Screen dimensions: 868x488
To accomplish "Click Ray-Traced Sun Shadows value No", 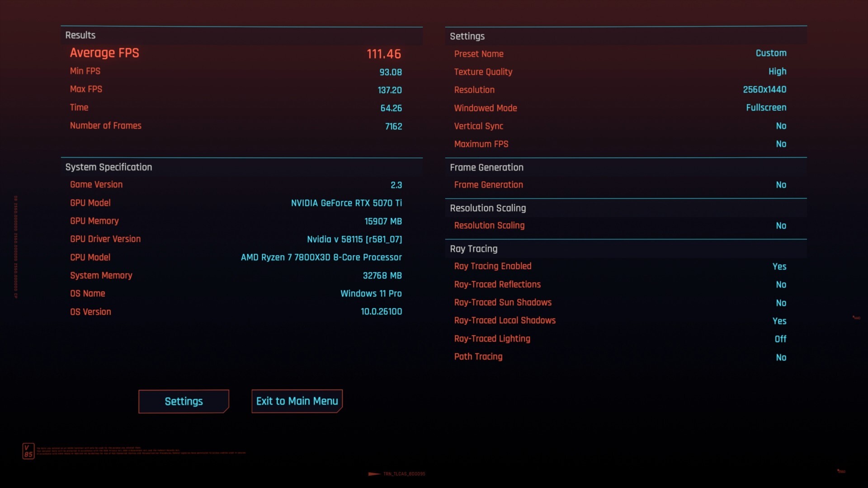I will pos(781,303).
